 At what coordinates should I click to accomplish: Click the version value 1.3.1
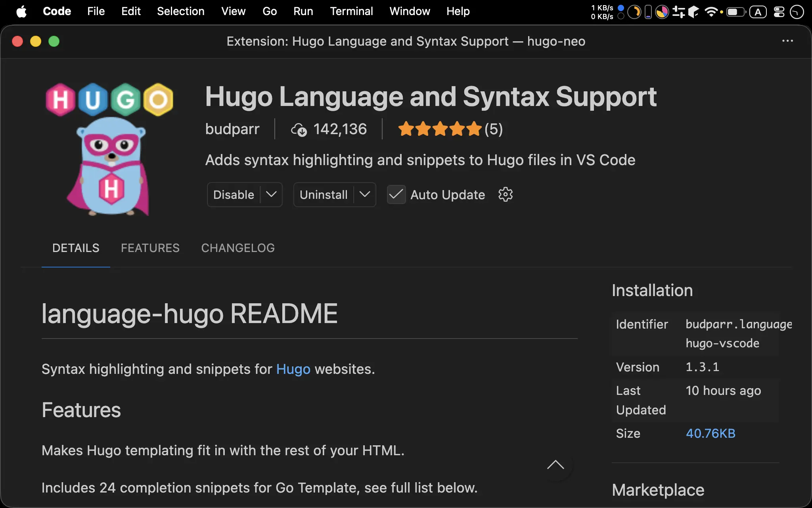tap(702, 367)
